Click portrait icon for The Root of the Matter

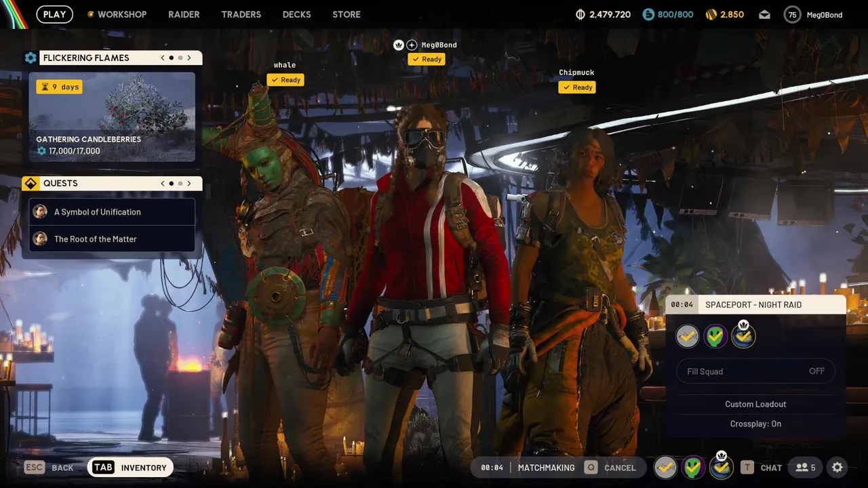pyautogui.click(x=40, y=239)
